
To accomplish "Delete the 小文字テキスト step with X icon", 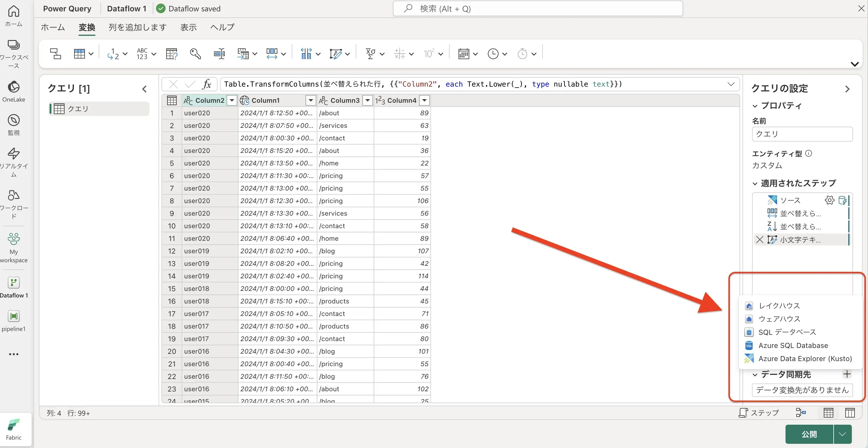I will 759,240.
